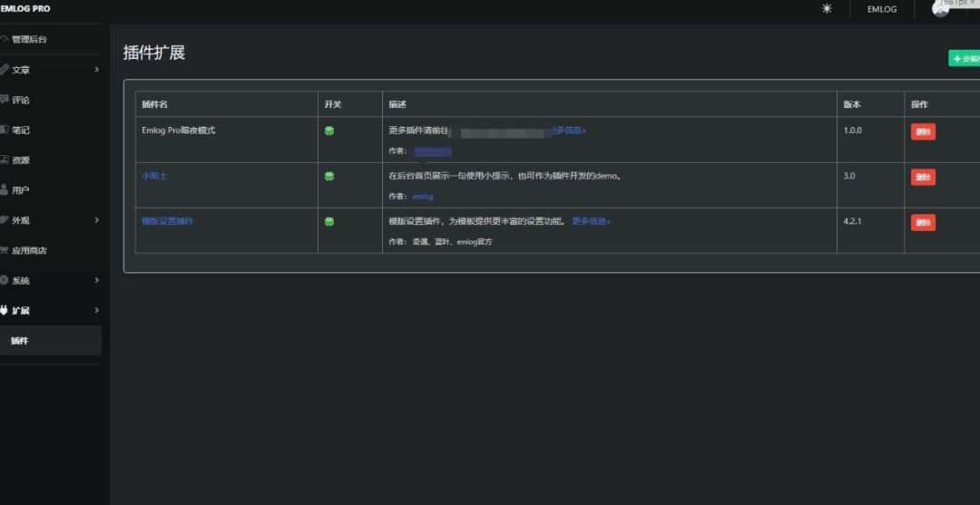Click the app store icon in sidebar
980x505 pixels.
coord(5,250)
